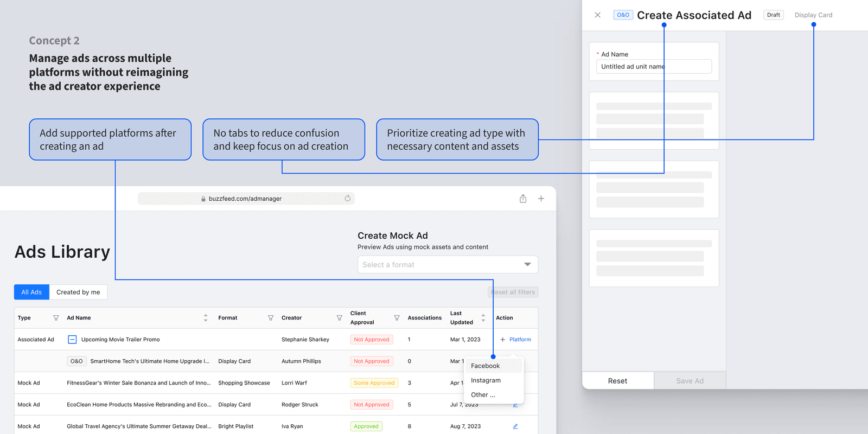Click Reset in the ad panel footer
The width and height of the screenshot is (868, 434).
pos(617,381)
